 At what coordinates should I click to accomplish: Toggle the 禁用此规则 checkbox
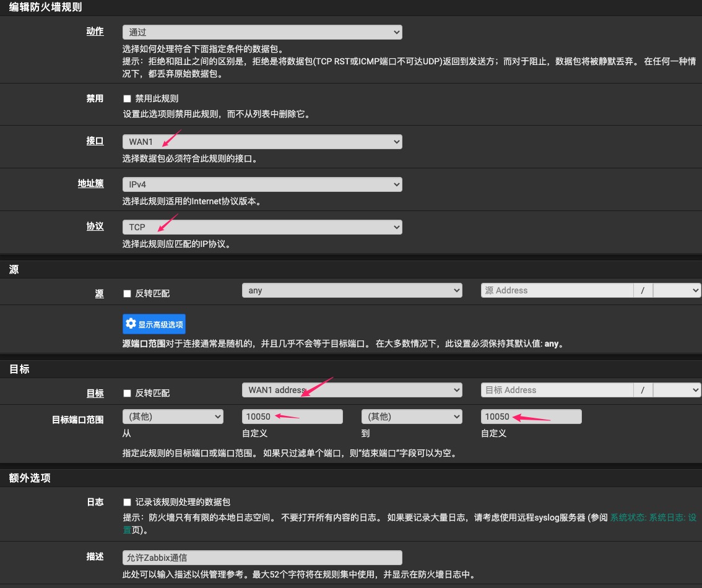coord(128,98)
